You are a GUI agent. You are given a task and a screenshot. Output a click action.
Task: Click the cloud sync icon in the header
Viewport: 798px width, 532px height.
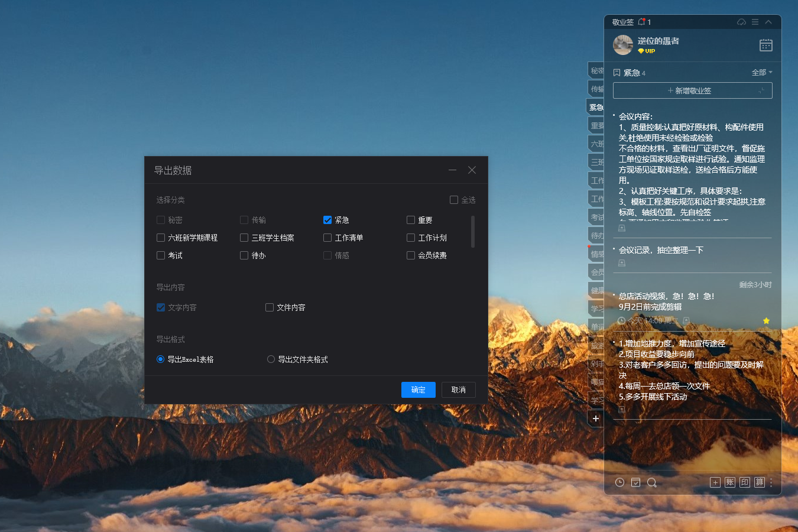(x=741, y=22)
